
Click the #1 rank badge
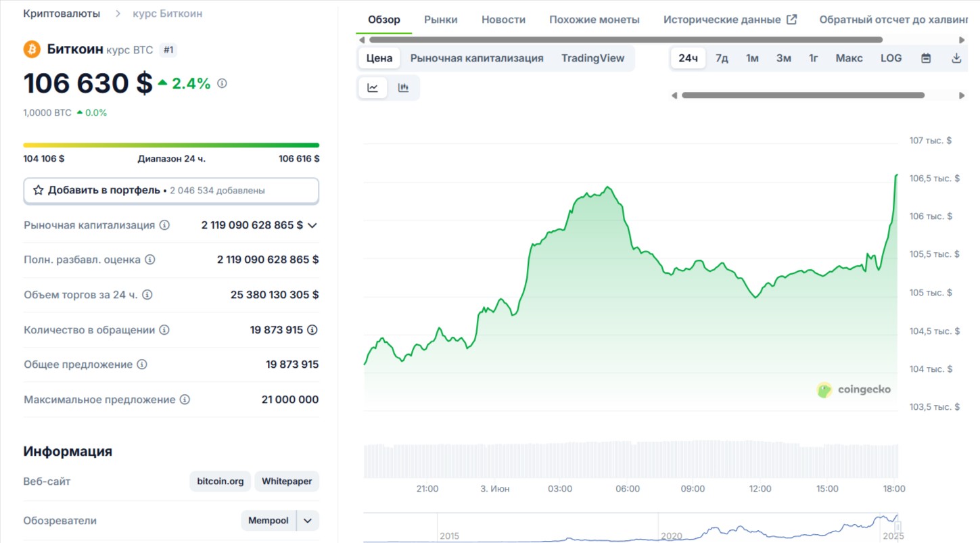[168, 50]
